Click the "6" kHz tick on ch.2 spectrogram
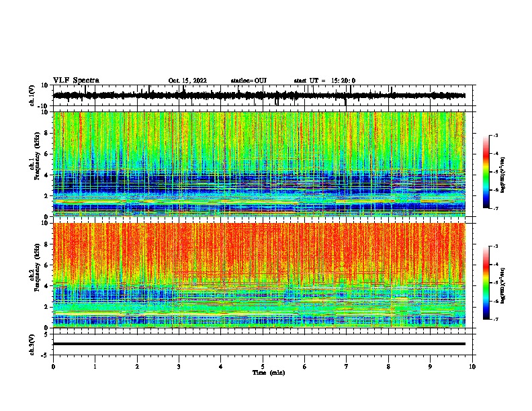 [47, 265]
